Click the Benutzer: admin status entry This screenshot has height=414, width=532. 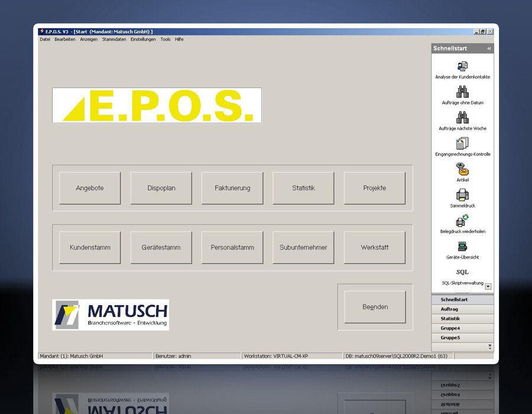tap(197, 356)
